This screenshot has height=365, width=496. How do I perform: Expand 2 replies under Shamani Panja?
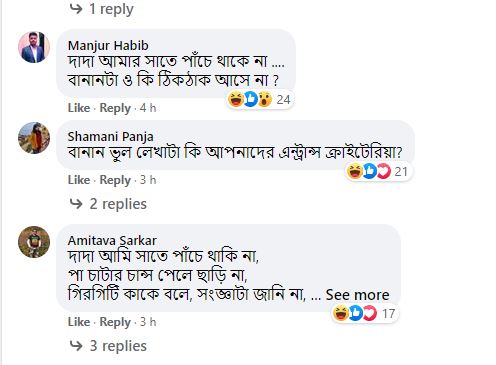[x=108, y=204]
